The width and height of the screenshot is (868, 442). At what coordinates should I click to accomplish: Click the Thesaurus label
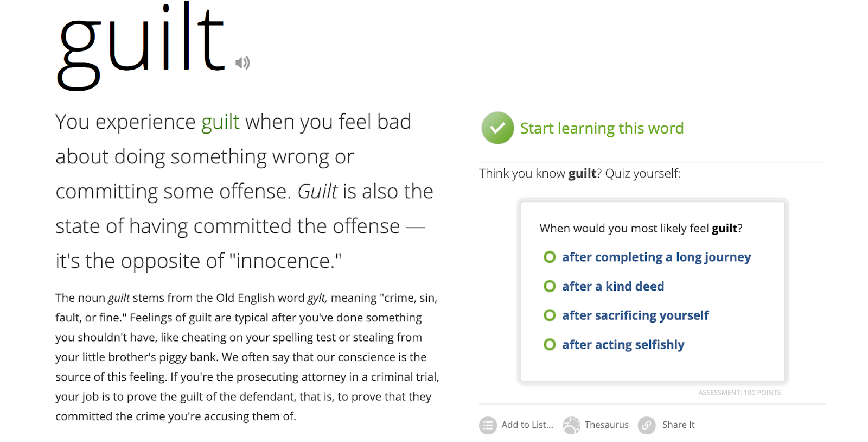[x=607, y=425]
